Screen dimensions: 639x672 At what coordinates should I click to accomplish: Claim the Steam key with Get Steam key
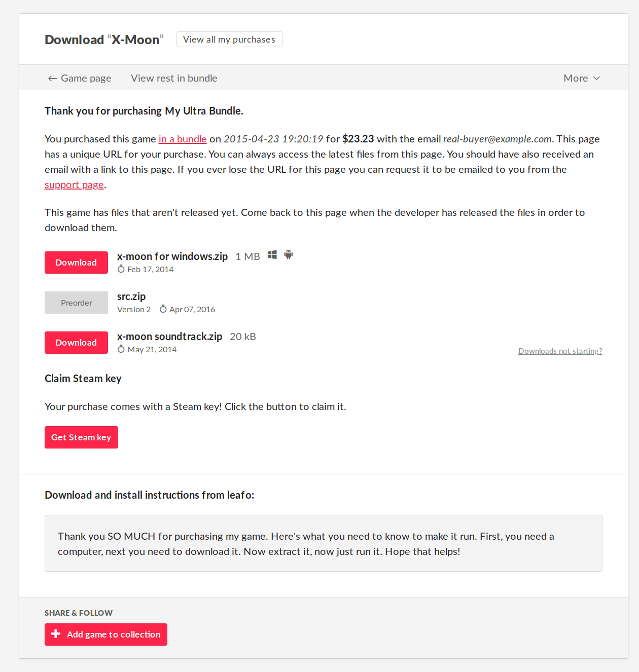tap(81, 437)
